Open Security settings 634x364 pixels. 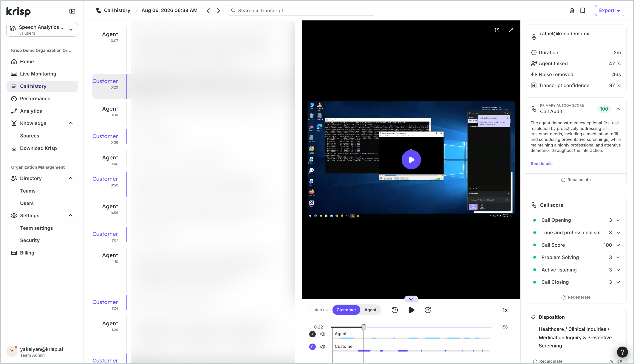point(30,240)
